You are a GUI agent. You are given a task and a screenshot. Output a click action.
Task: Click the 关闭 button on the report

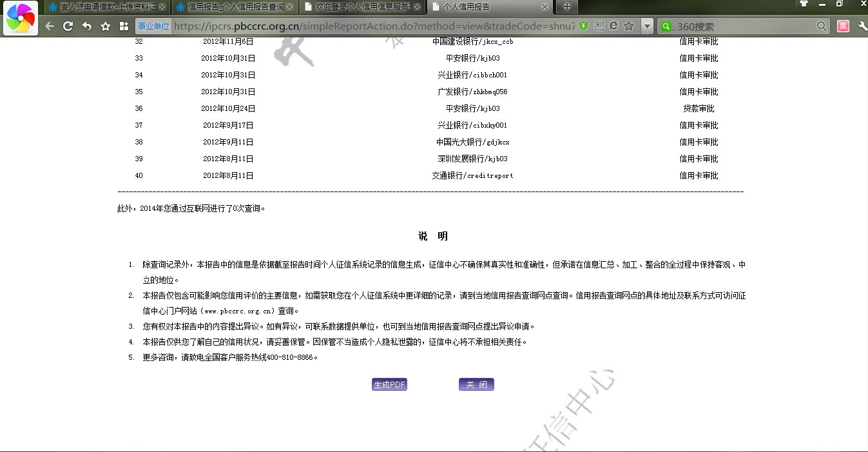[476, 385]
